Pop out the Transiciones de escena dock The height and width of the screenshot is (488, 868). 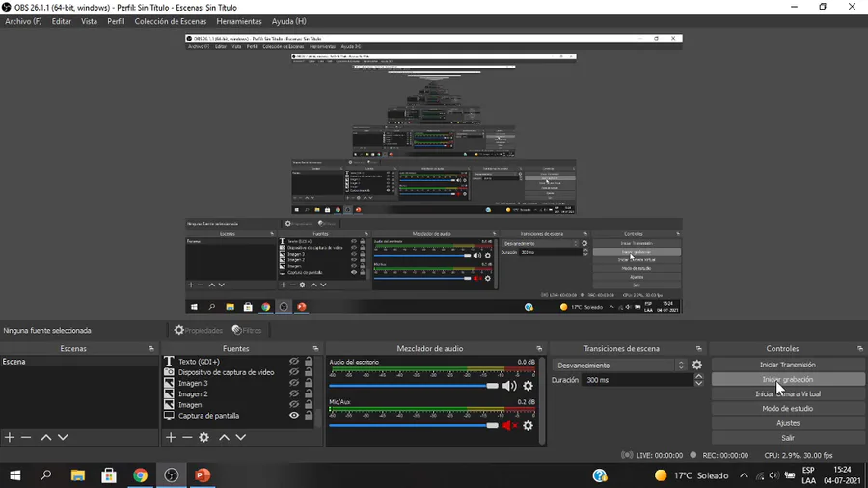coord(698,348)
